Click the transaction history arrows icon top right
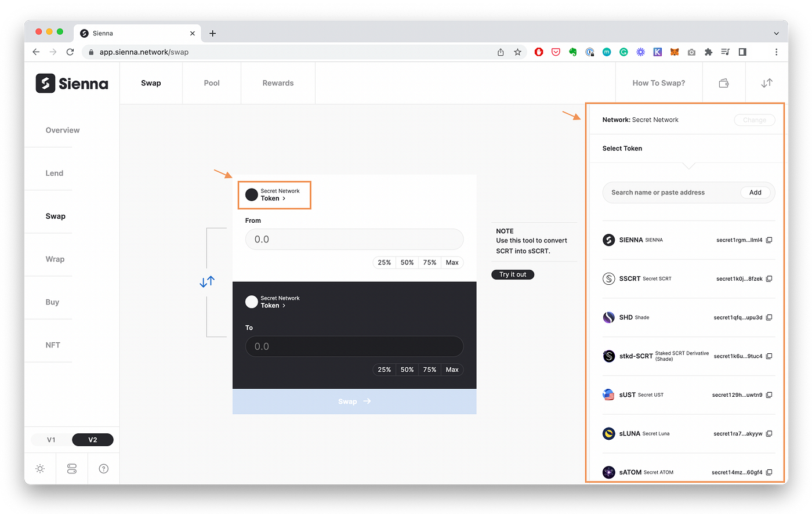This screenshot has height=514, width=812. pos(766,82)
